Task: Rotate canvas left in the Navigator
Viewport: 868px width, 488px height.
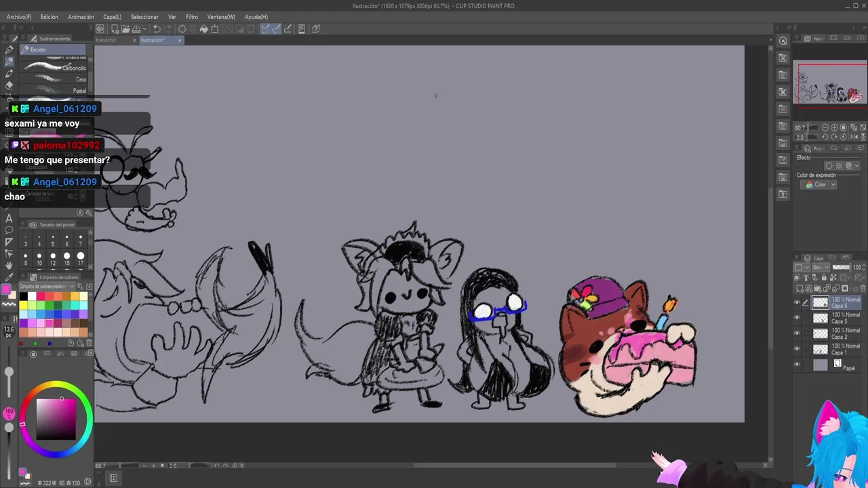Action: [x=825, y=137]
